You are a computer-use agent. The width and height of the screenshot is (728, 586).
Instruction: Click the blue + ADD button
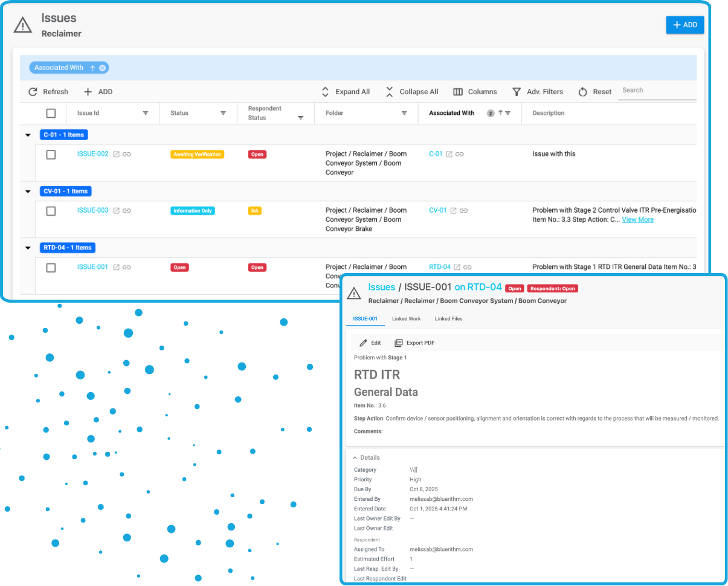(x=685, y=25)
